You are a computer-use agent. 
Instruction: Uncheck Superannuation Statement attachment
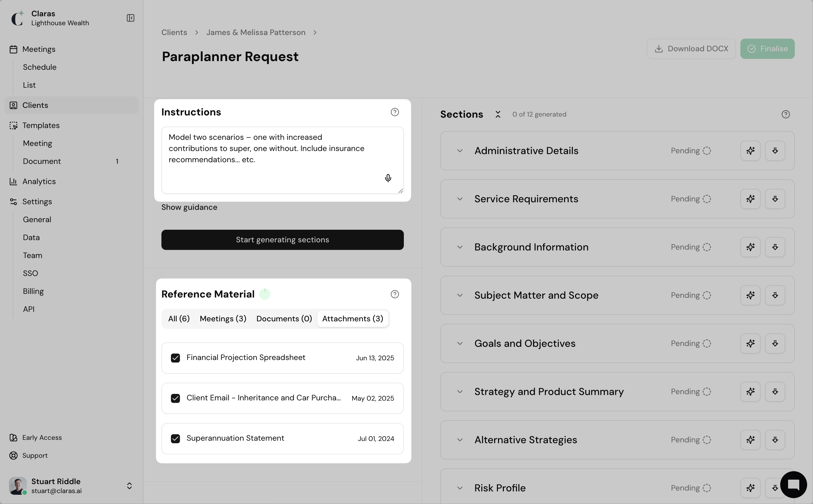click(175, 439)
